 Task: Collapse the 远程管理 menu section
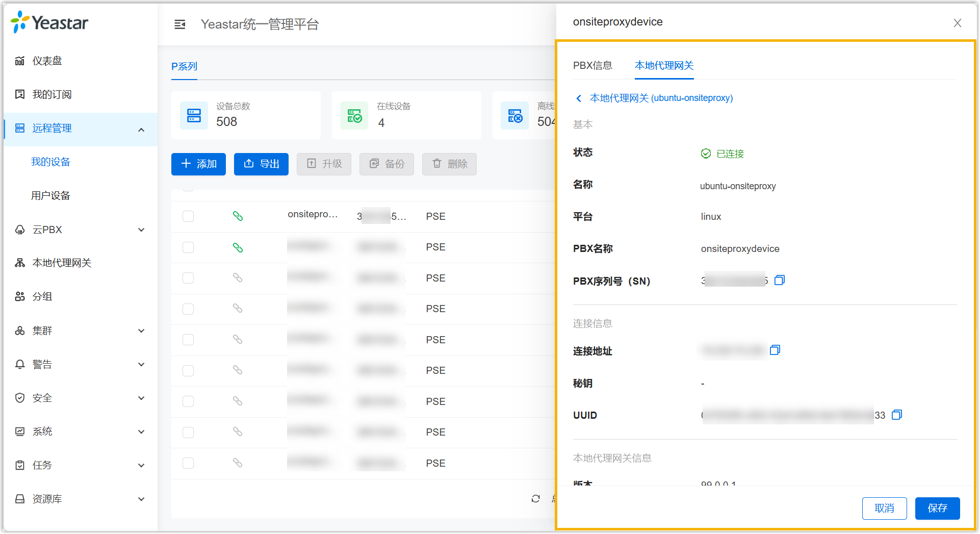pyautogui.click(x=141, y=130)
